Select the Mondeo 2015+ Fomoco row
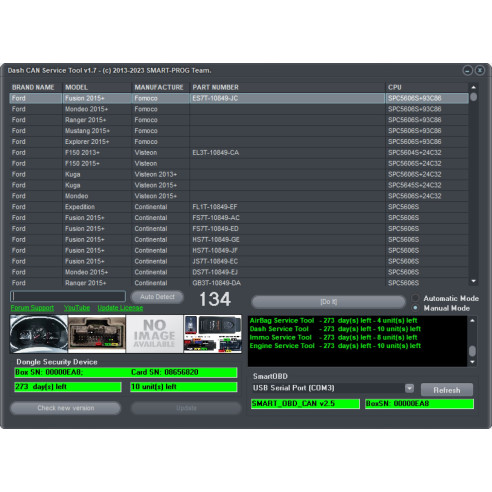This screenshot has height=492, width=492. [x=239, y=109]
